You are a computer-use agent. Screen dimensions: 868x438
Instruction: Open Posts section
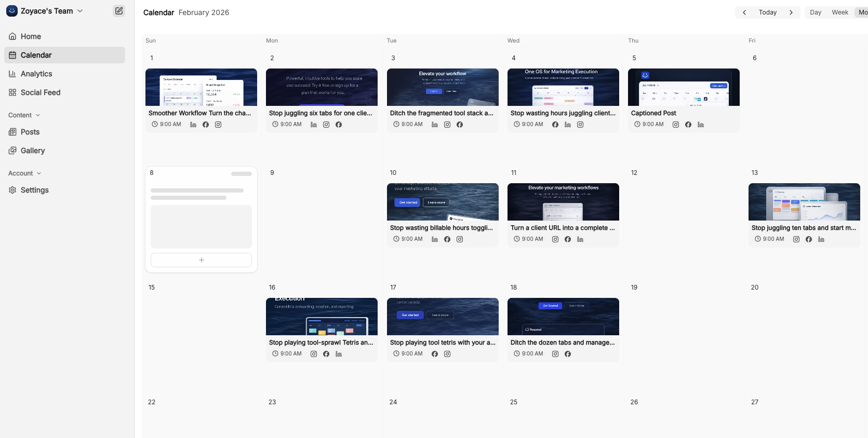point(64,132)
